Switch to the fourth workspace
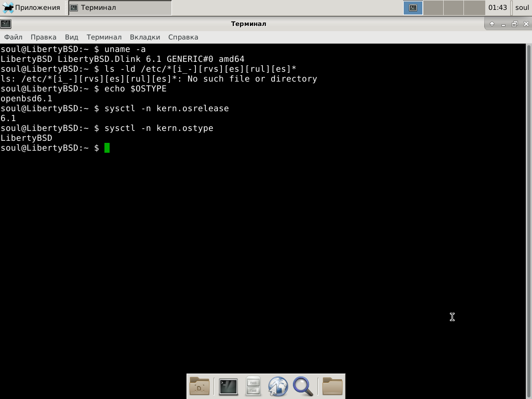 [x=474, y=8]
